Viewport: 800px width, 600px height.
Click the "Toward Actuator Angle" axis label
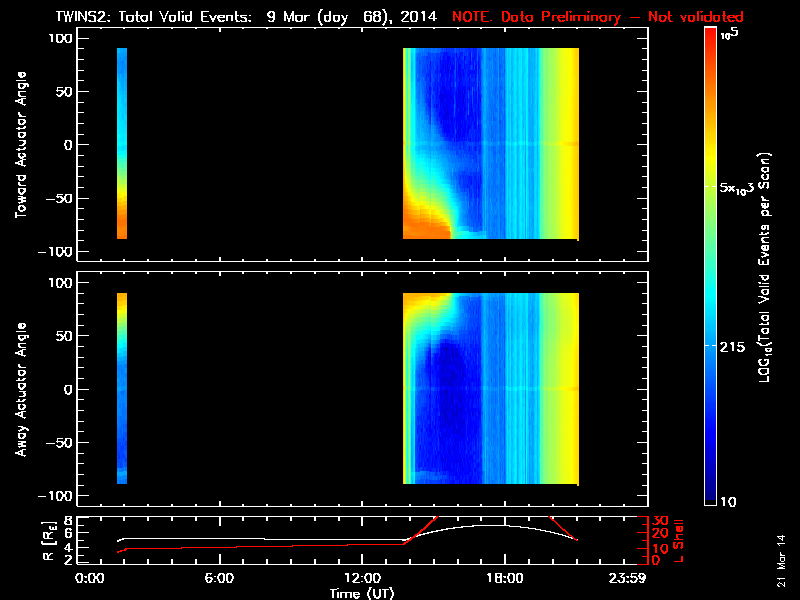coord(21,144)
